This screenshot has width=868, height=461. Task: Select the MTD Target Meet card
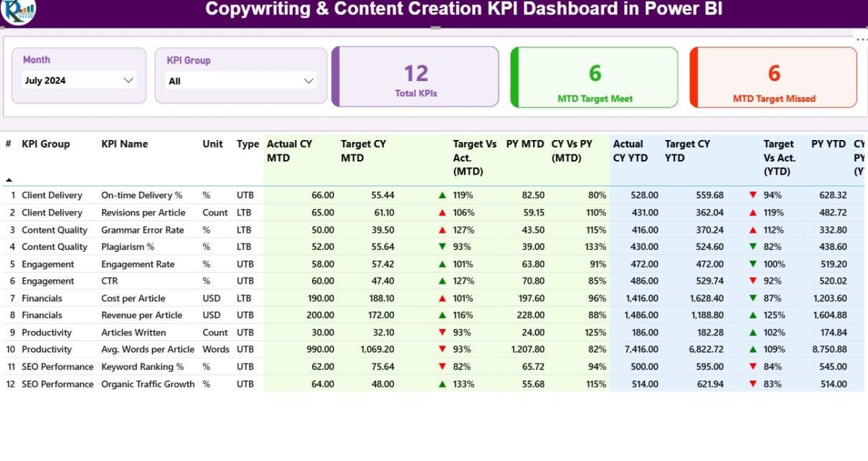[x=594, y=77]
